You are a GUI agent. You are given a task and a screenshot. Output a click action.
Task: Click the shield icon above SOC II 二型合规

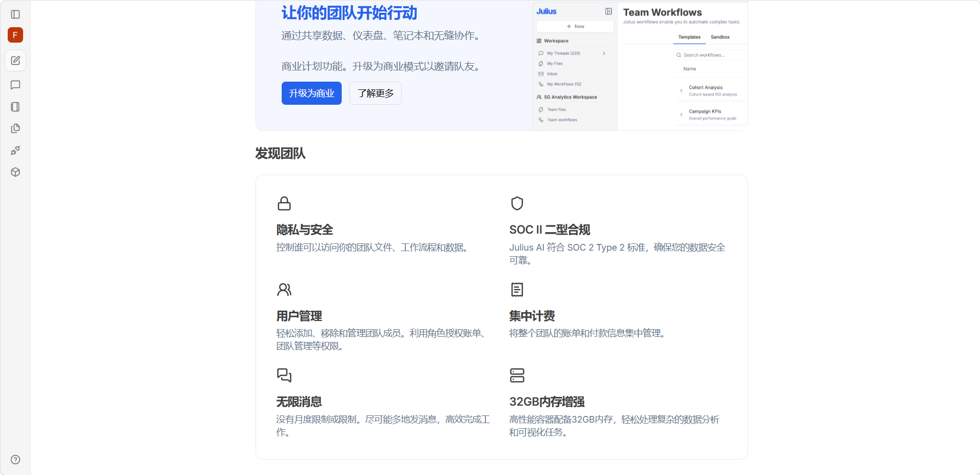coord(517,203)
